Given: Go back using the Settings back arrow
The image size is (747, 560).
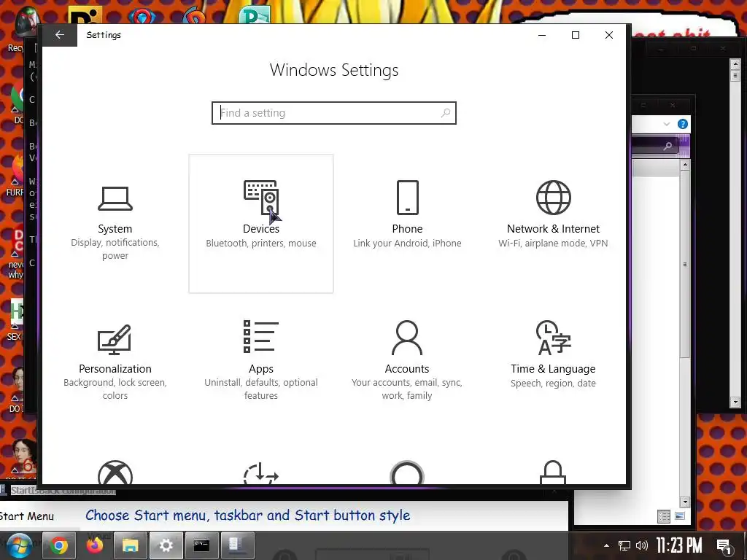Looking at the screenshot, I should pyautogui.click(x=60, y=35).
